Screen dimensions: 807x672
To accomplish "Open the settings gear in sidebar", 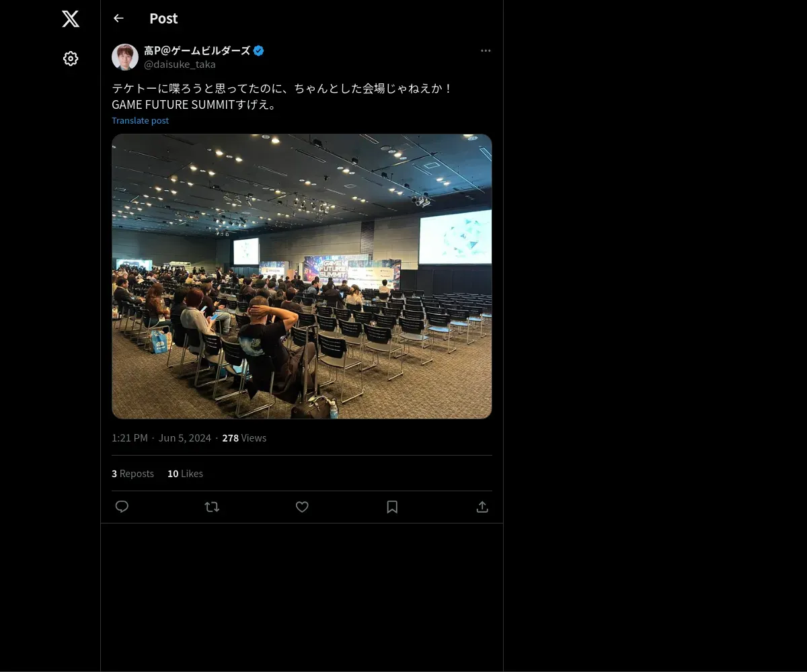I will pos(71,58).
